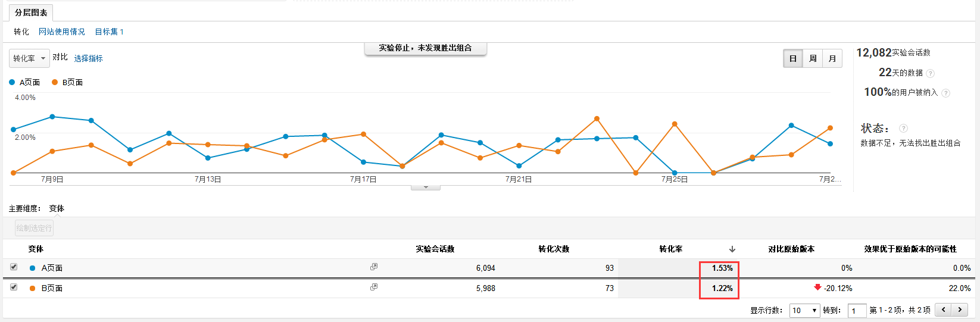Uncheck the A页面 row checkbox

point(14,267)
